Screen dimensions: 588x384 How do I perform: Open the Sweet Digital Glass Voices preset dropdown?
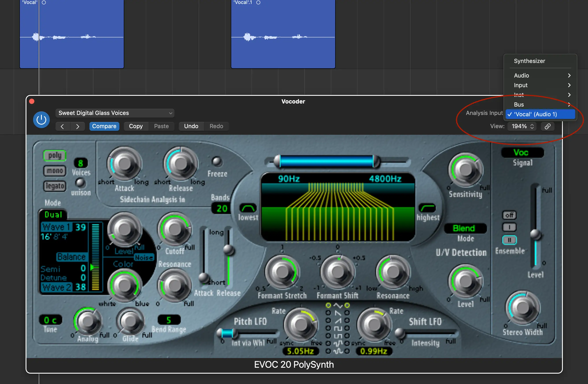[x=115, y=113]
